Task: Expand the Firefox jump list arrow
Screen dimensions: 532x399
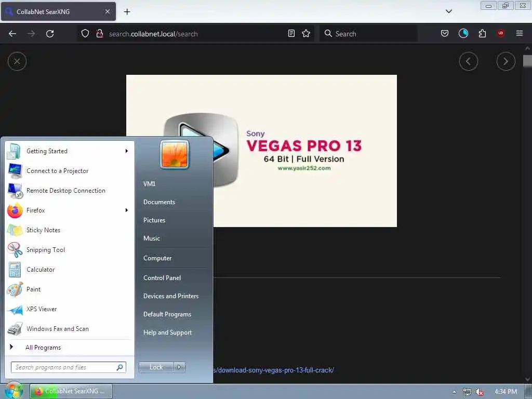Action: click(x=127, y=210)
